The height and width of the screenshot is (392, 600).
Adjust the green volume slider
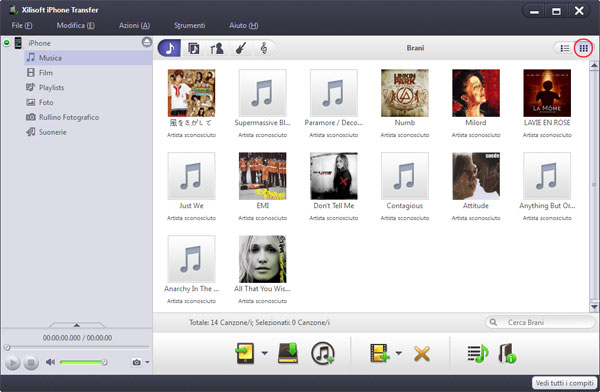(x=83, y=362)
